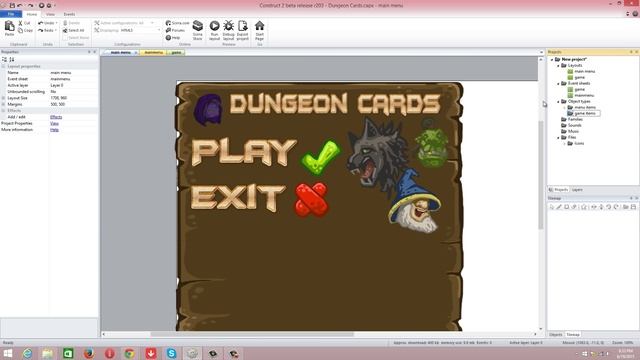Select the green checkmark sprite on layout
This screenshot has width=640, height=360.
coord(320,157)
